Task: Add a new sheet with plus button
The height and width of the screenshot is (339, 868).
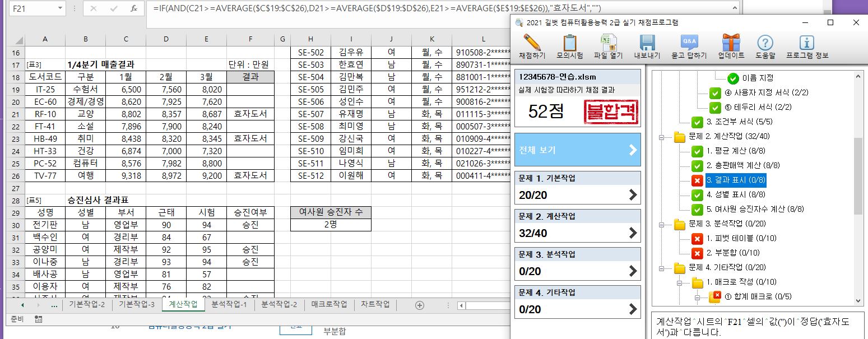Action: (x=419, y=305)
